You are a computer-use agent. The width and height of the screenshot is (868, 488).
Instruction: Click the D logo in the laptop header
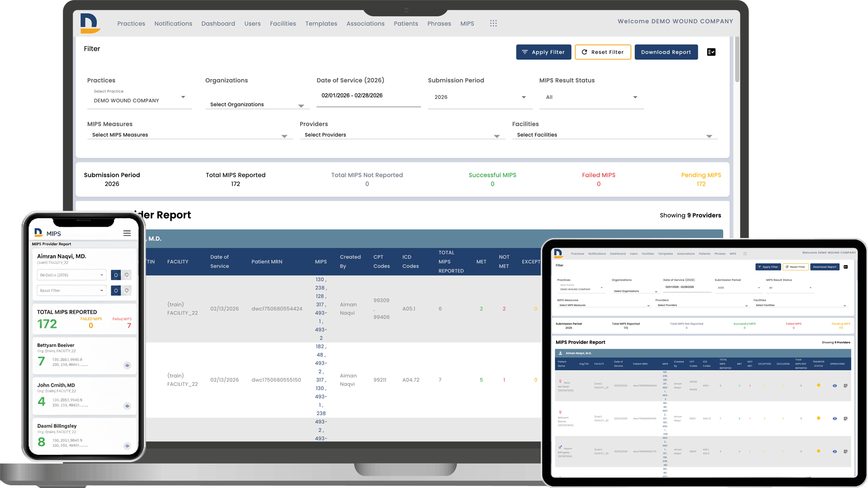[x=90, y=23]
